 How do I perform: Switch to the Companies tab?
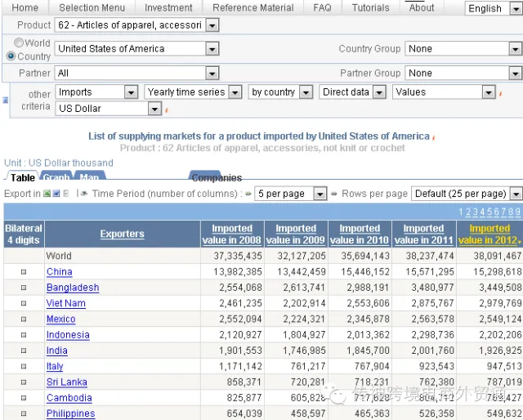pyautogui.click(x=216, y=177)
